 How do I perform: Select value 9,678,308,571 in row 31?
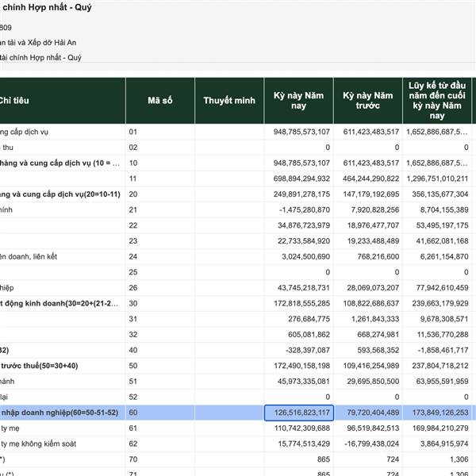pyautogui.click(x=444, y=319)
